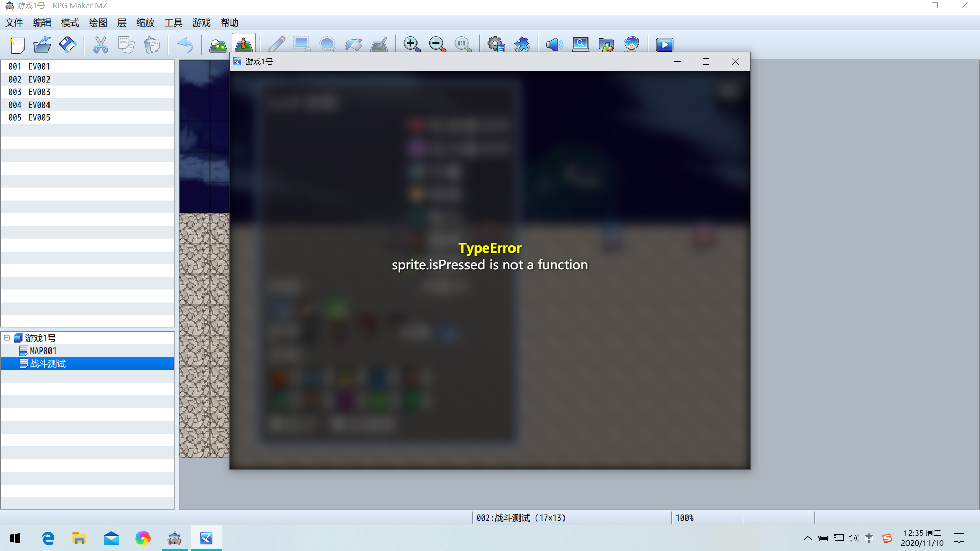Open the 文件 menu
The width and height of the screenshot is (980, 551).
(14, 22)
